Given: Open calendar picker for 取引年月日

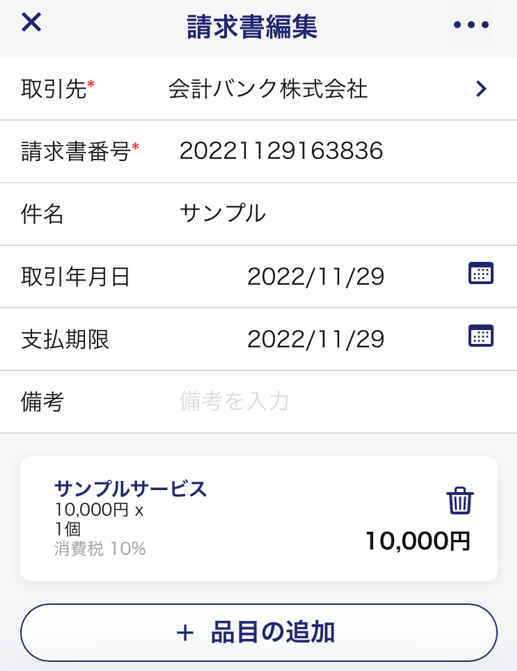Looking at the screenshot, I should [x=481, y=273].
